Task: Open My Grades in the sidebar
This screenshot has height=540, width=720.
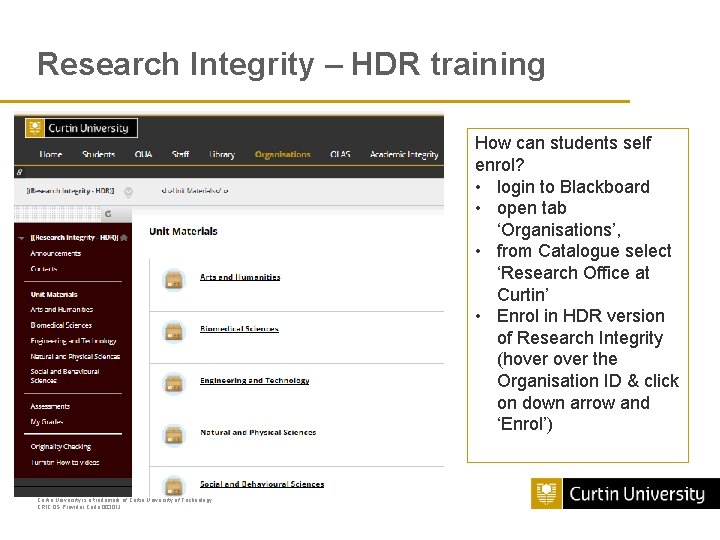Action: point(47,422)
